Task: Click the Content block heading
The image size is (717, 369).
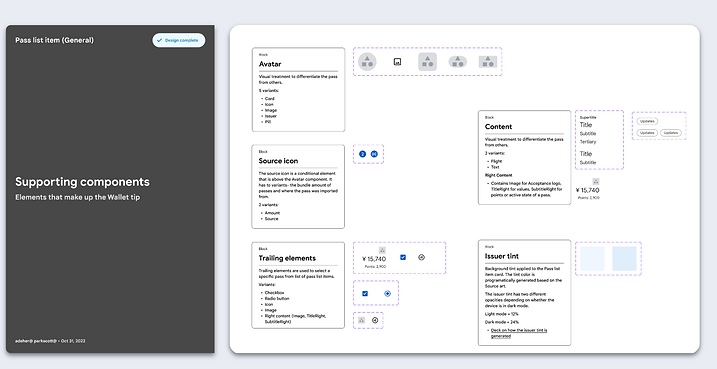Action: 498,127
